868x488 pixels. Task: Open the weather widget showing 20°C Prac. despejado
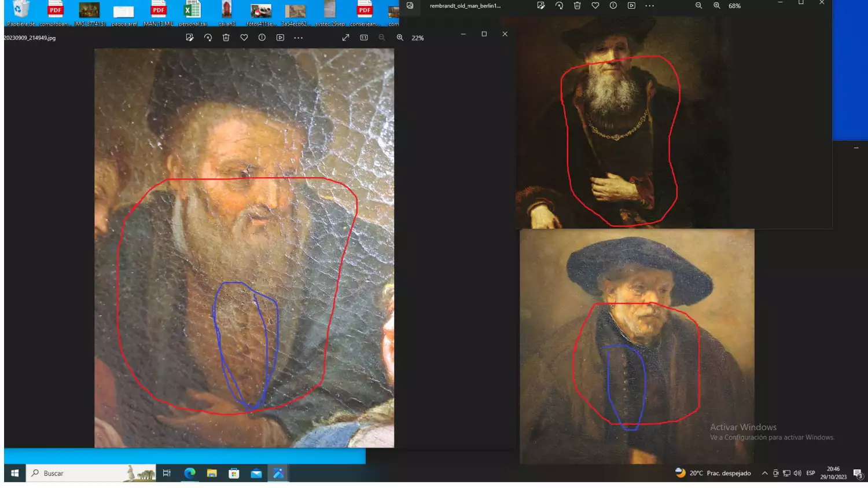[713, 473]
